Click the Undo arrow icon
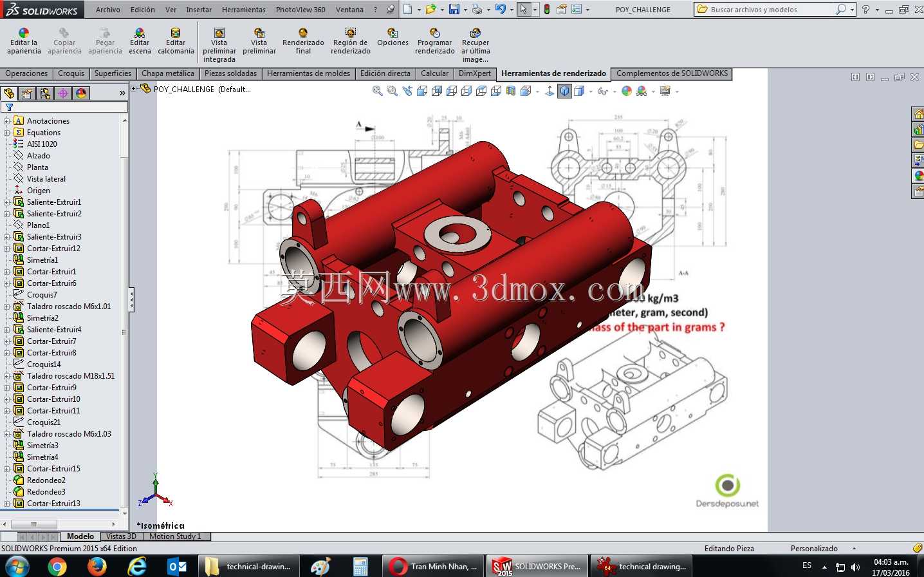 [x=500, y=10]
